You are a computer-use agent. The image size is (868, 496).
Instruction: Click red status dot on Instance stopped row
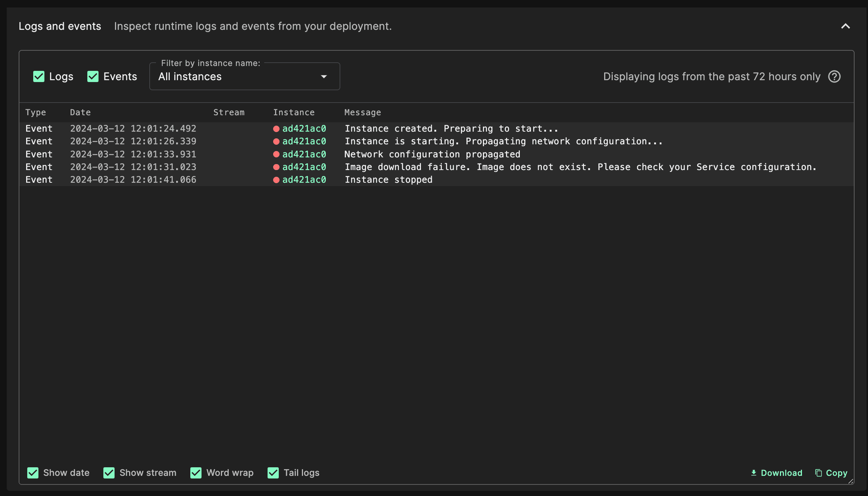[x=276, y=180]
